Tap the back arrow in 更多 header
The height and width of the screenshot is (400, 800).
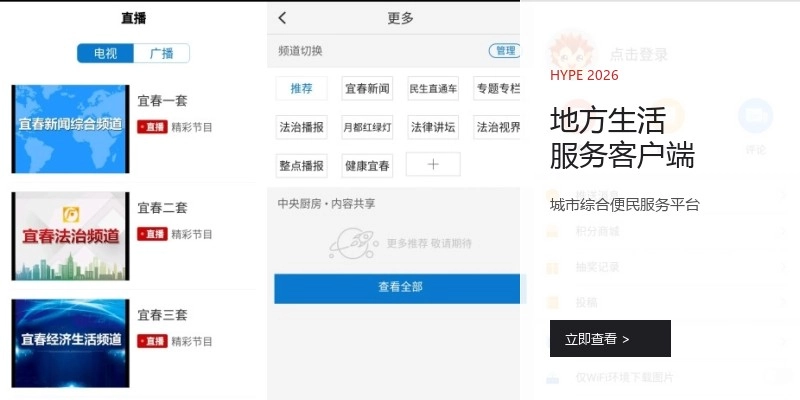tap(282, 18)
